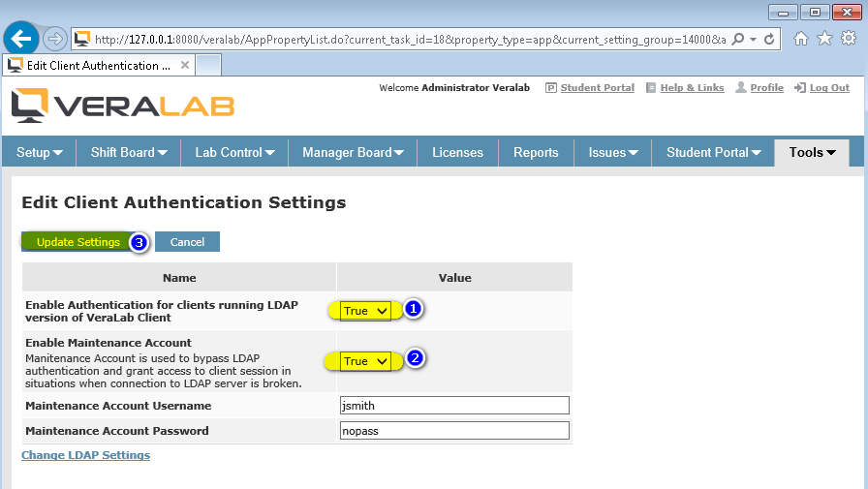Open the Licenses menu item

(457, 152)
